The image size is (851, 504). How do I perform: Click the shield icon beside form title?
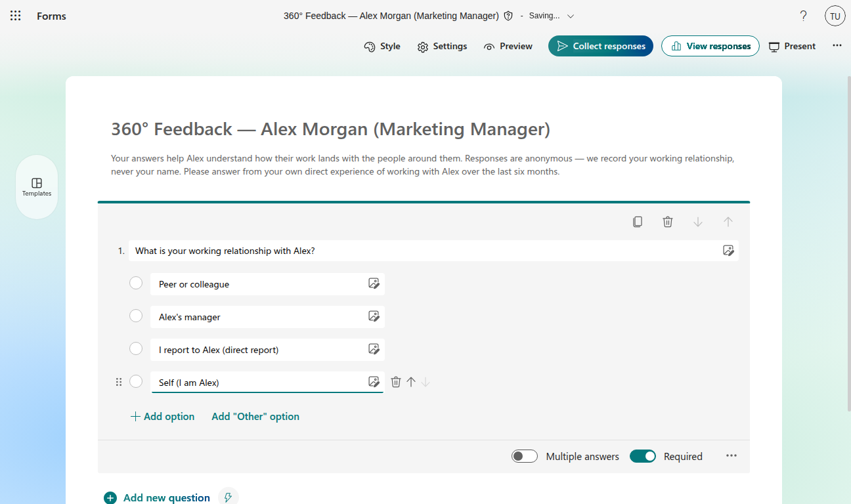[508, 16]
